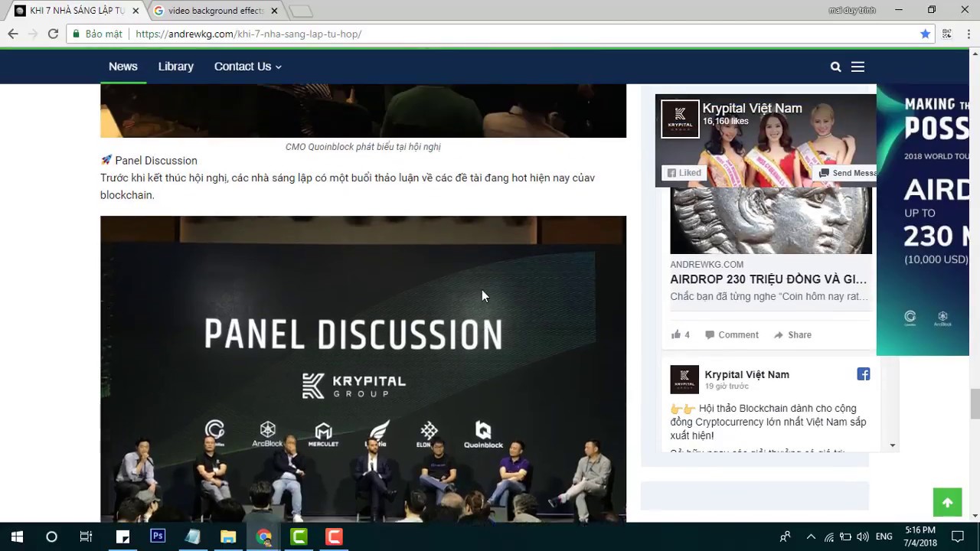The width and height of the screenshot is (980, 551).
Task: Click the widget scroll-down arrow
Action: 892,445
